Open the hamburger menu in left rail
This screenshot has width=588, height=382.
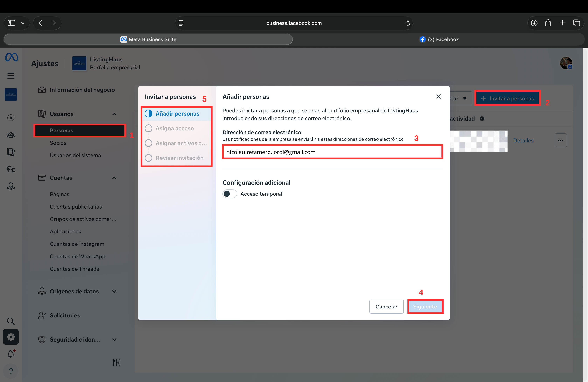pos(11,76)
